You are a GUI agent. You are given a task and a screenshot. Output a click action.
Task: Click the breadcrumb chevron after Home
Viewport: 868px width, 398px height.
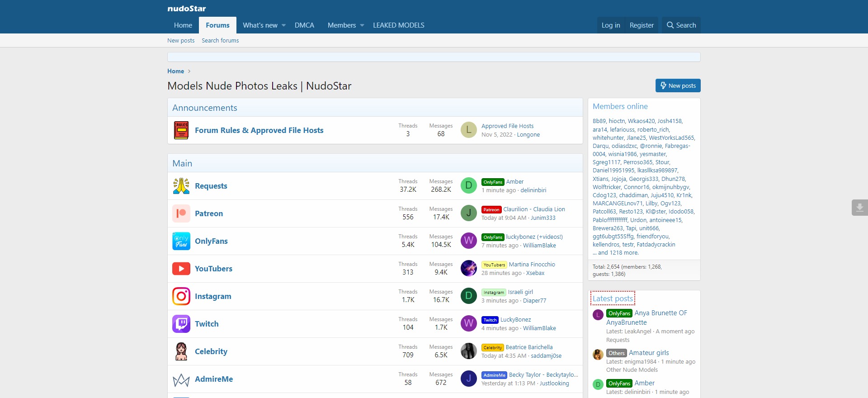point(189,71)
